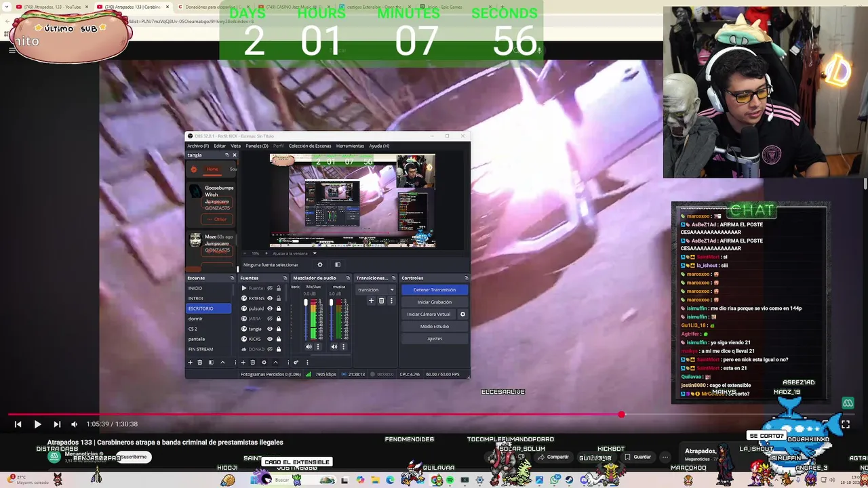Toggle lock on tangia source

pyautogui.click(x=278, y=329)
